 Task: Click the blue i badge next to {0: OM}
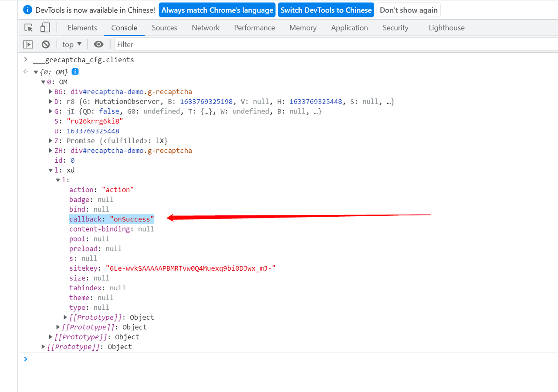point(75,71)
